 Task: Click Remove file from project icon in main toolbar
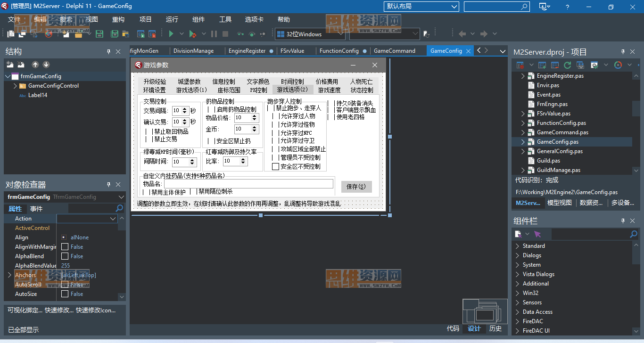(x=152, y=34)
